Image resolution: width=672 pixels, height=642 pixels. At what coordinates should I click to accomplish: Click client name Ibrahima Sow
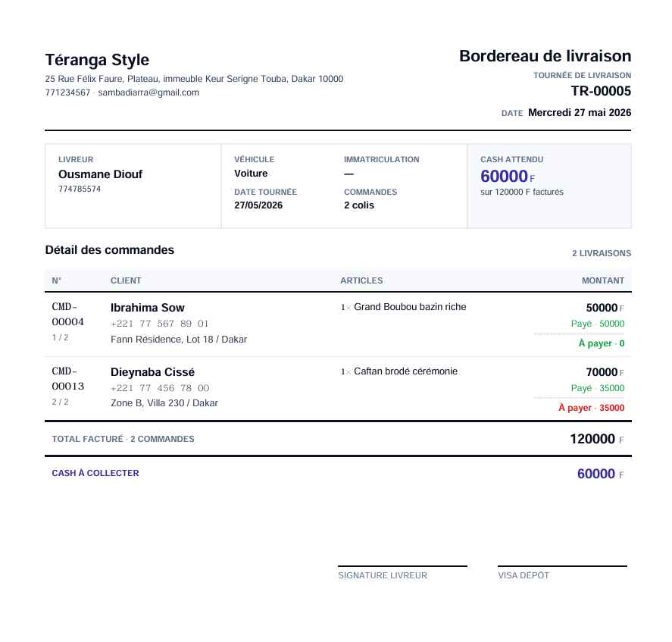click(148, 308)
